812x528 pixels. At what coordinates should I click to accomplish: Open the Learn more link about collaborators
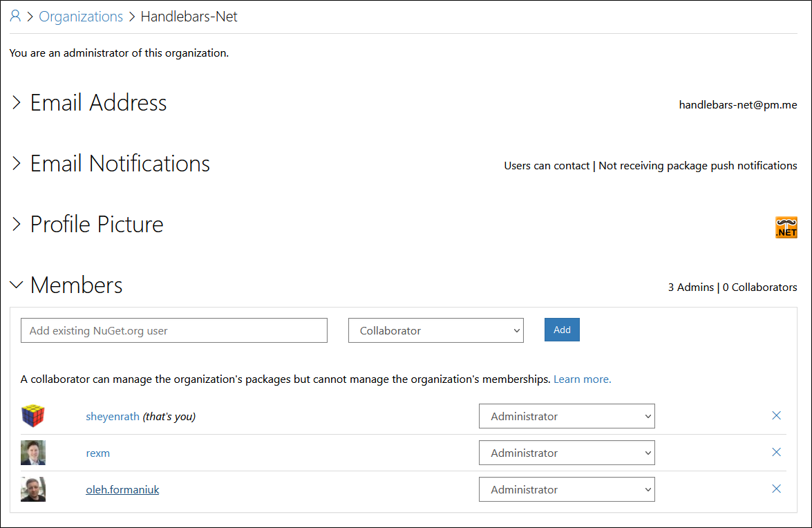click(581, 379)
